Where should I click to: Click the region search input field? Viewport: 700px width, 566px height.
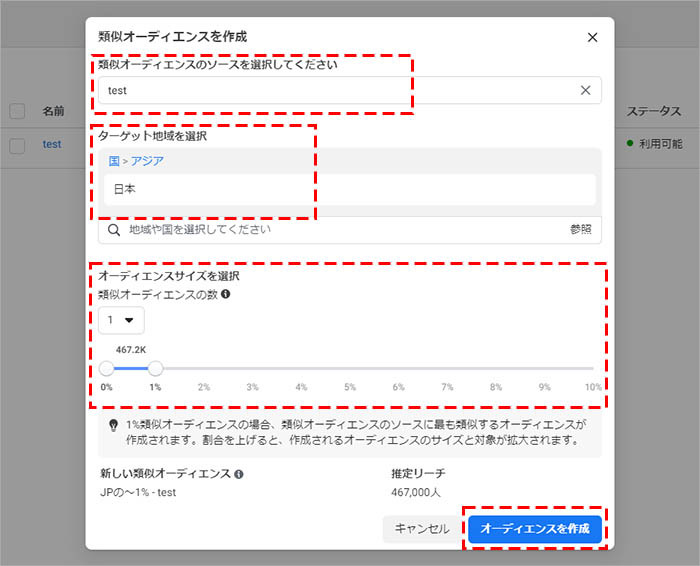click(340, 230)
